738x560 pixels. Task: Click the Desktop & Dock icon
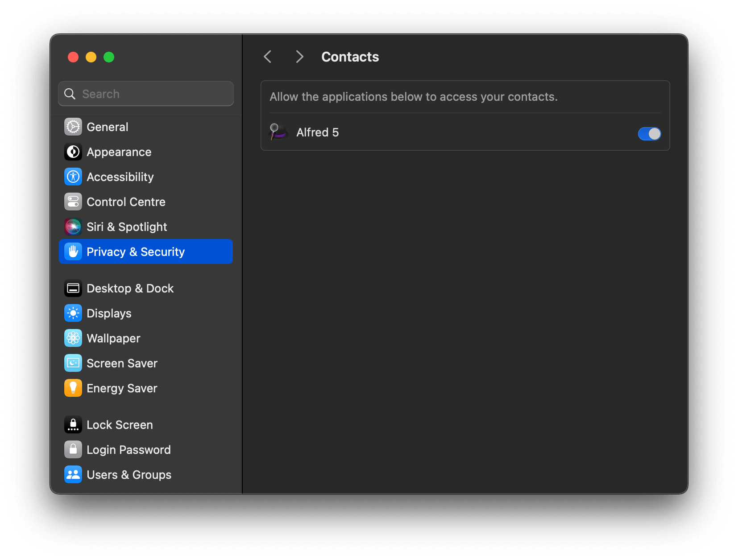(73, 288)
